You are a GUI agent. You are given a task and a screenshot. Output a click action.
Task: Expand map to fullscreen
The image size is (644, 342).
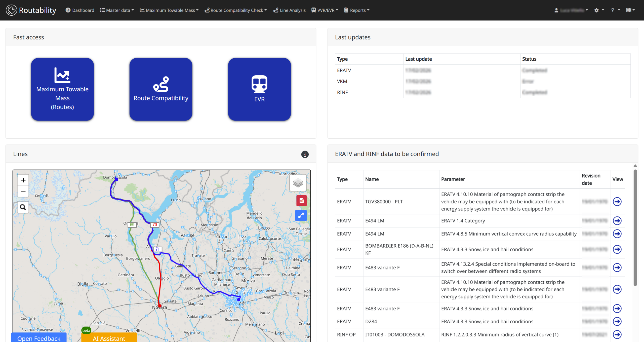(301, 215)
